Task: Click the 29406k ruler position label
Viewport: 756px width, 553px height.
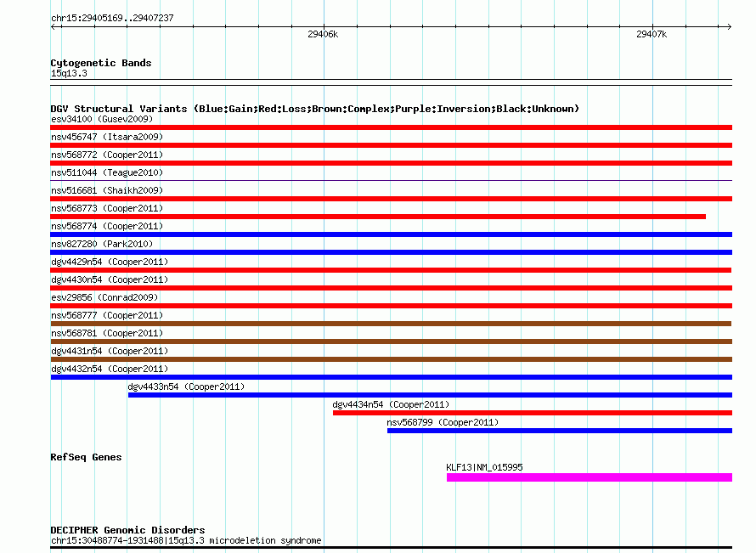Action: [323, 34]
